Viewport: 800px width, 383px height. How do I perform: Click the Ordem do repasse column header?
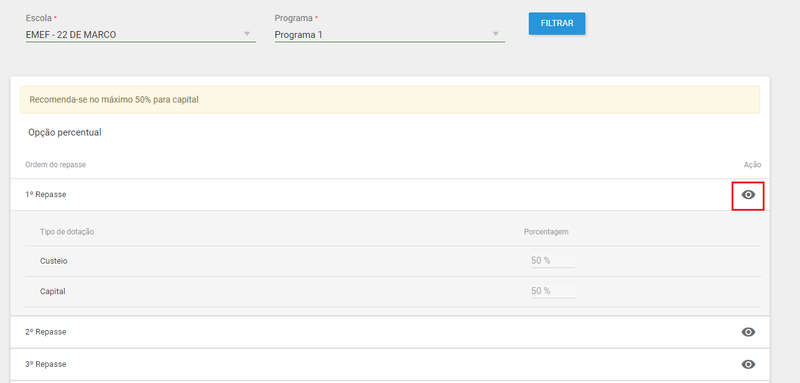click(56, 165)
